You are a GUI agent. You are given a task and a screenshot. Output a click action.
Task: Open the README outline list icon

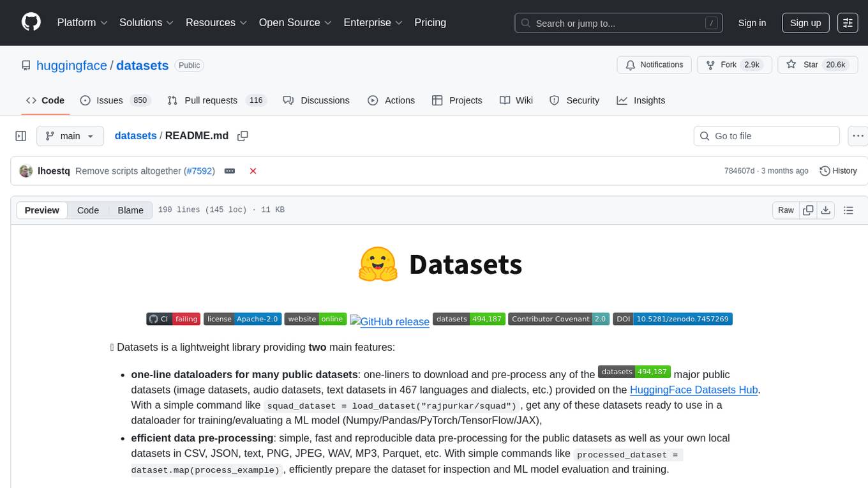tap(848, 210)
